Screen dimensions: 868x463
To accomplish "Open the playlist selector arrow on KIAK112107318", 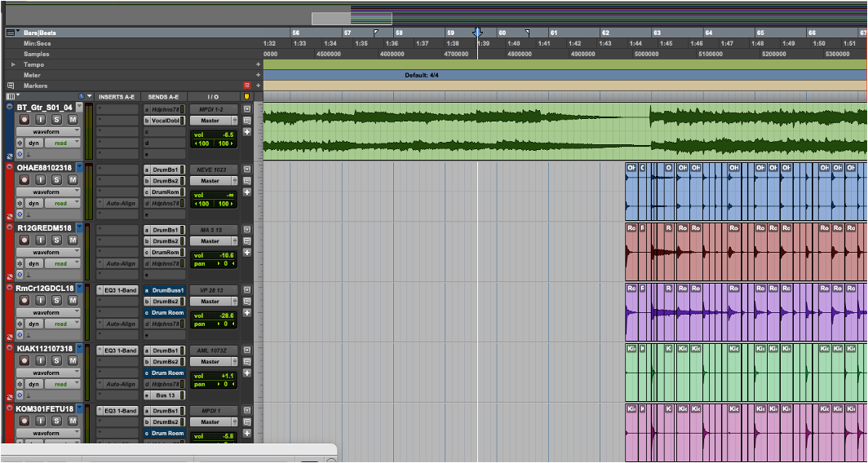I will coord(78,348).
